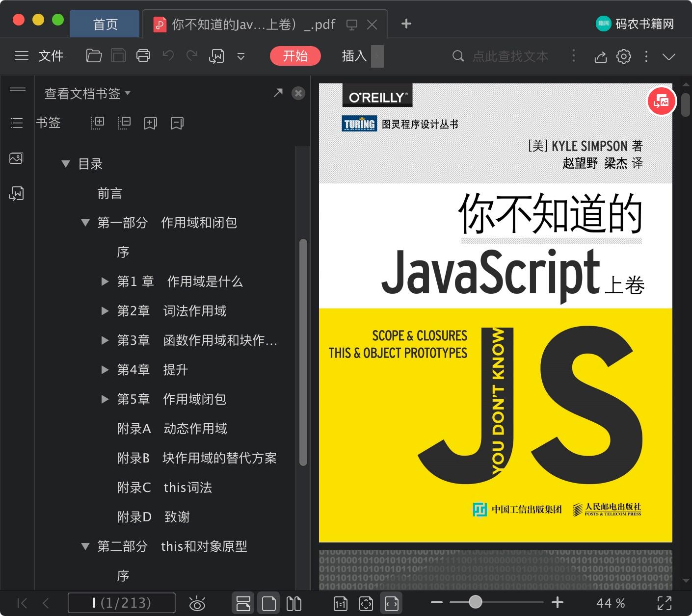
Task: Enable continuous scrolling view
Action: tap(243, 603)
